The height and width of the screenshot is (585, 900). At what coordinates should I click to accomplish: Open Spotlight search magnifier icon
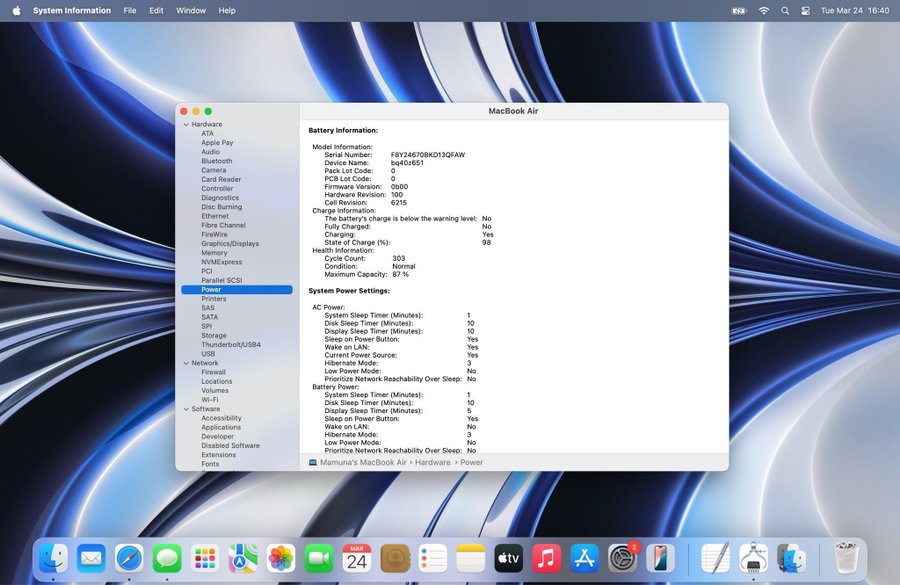[x=785, y=10]
